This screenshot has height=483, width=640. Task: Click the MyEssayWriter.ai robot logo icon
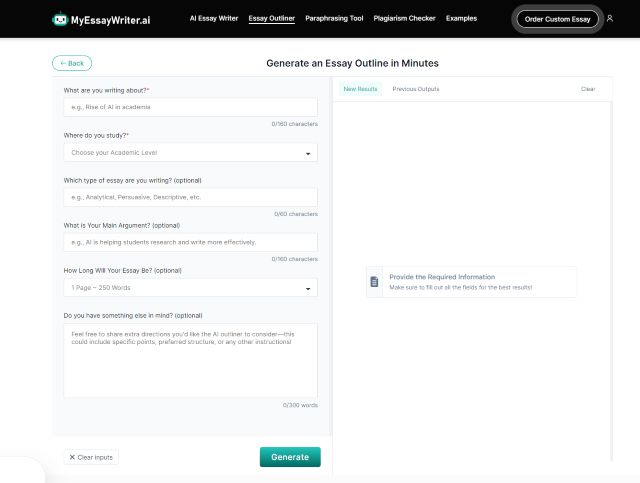[x=60, y=19]
